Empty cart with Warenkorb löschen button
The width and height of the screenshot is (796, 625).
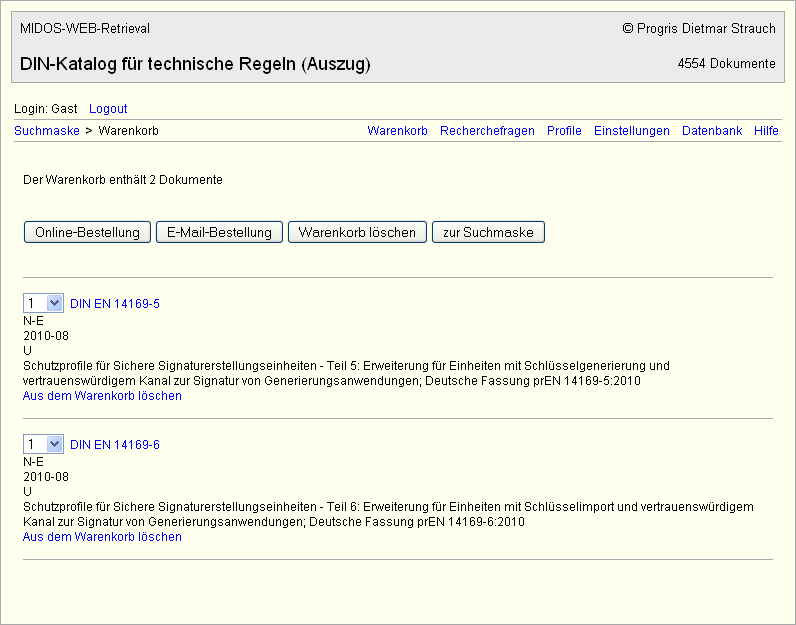pos(357,232)
